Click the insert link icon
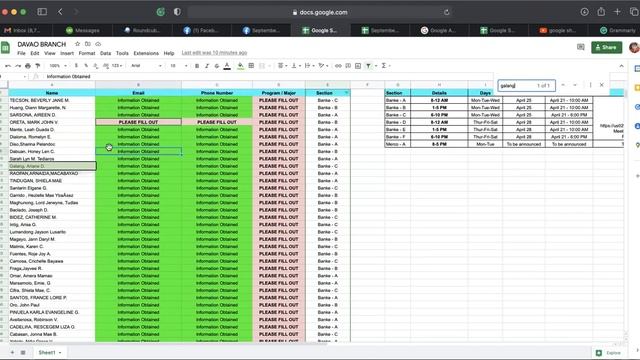Image resolution: width=640 pixels, height=360 pixels. [338, 66]
